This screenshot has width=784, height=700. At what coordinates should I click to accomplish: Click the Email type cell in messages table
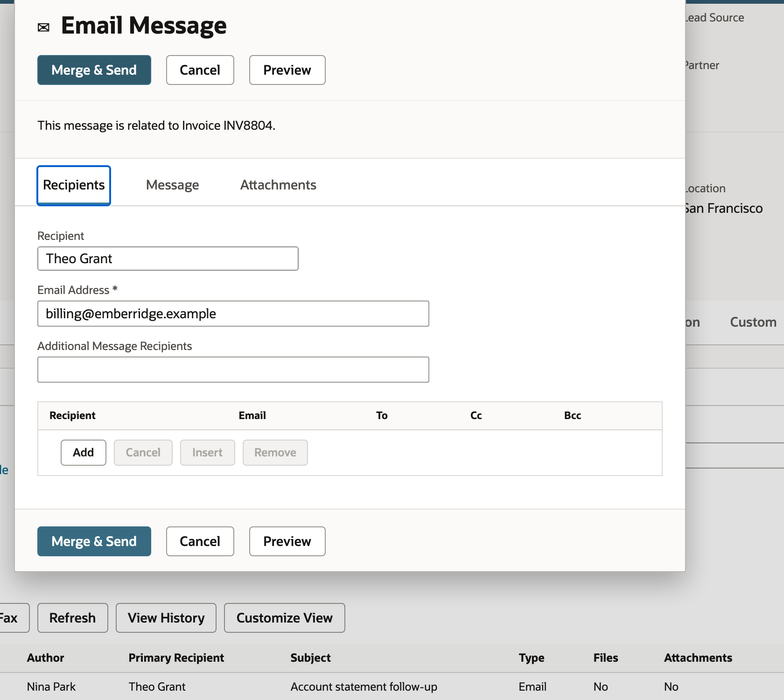click(x=532, y=687)
